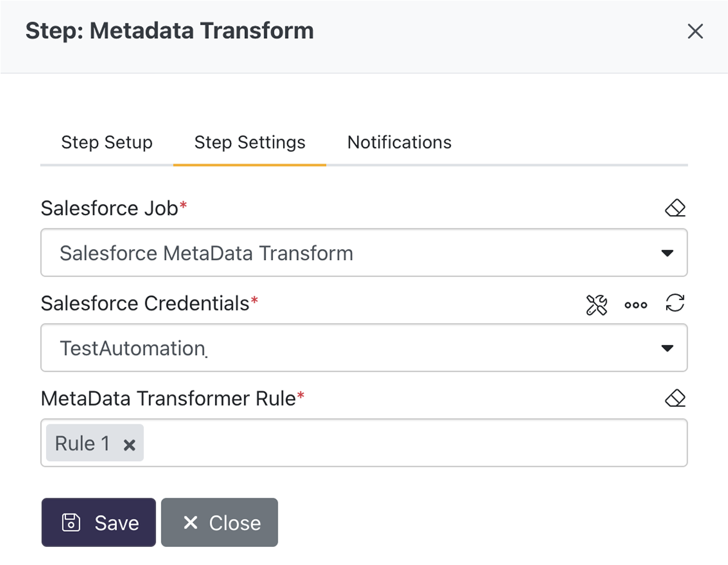The image size is (728, 565).
Task: Click the Salesforce Credentials label
Action: click(x=145, y=303)
